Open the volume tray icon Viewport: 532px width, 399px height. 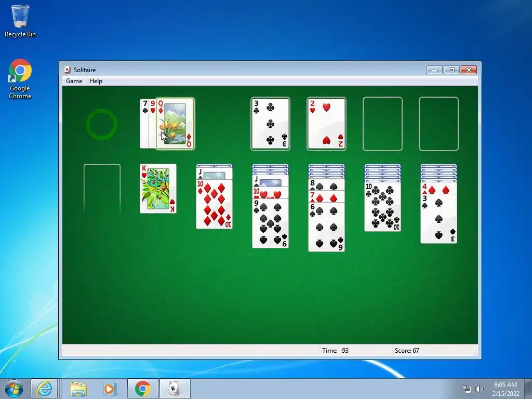pos(480,389)
